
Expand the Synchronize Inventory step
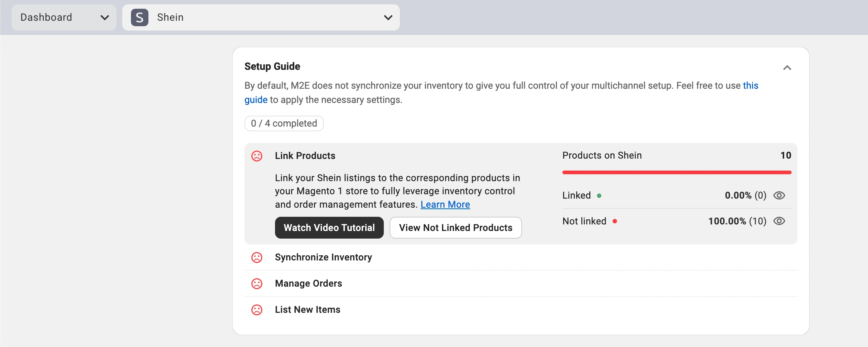pos(323,258)
